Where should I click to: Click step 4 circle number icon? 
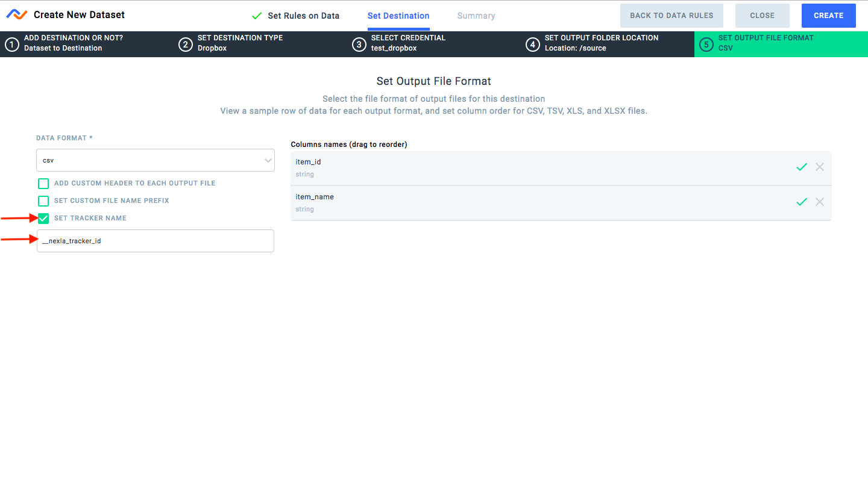tap(532, 45)
